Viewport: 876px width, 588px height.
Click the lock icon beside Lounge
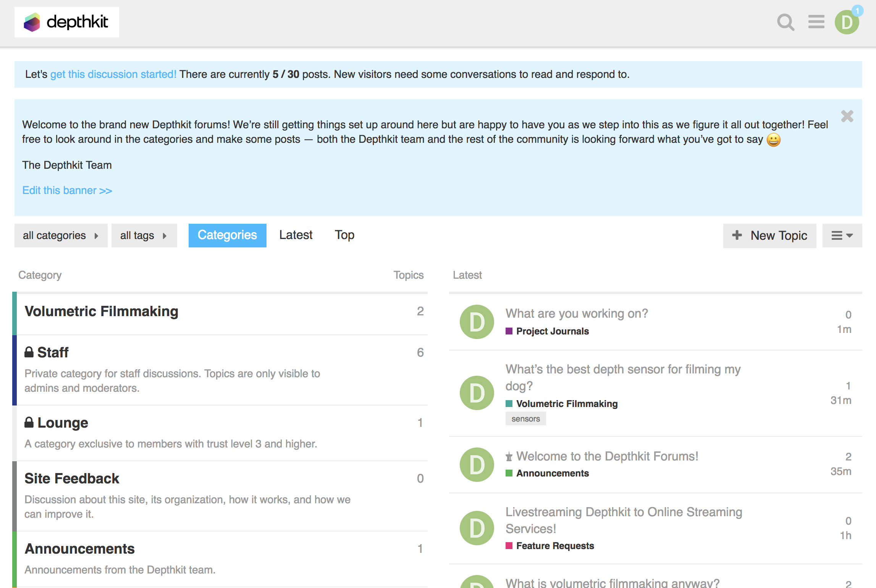(29, 422)
